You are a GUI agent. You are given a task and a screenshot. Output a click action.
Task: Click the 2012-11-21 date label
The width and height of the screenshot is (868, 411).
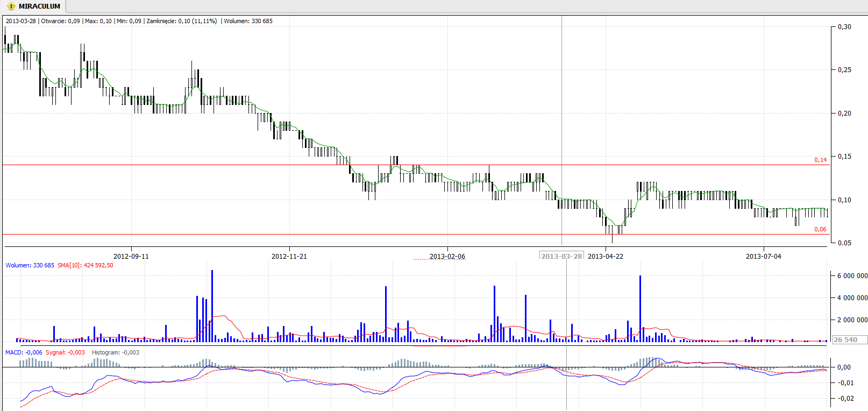coord(289,257)
